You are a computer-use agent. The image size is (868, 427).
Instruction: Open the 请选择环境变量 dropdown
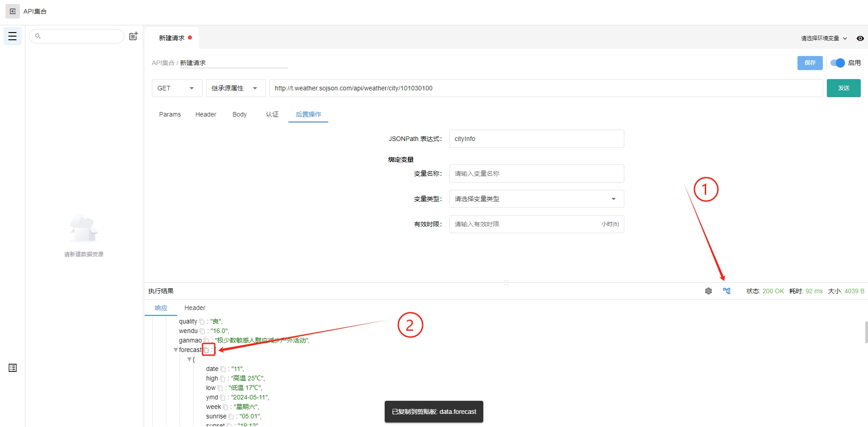tap(824, 38)
